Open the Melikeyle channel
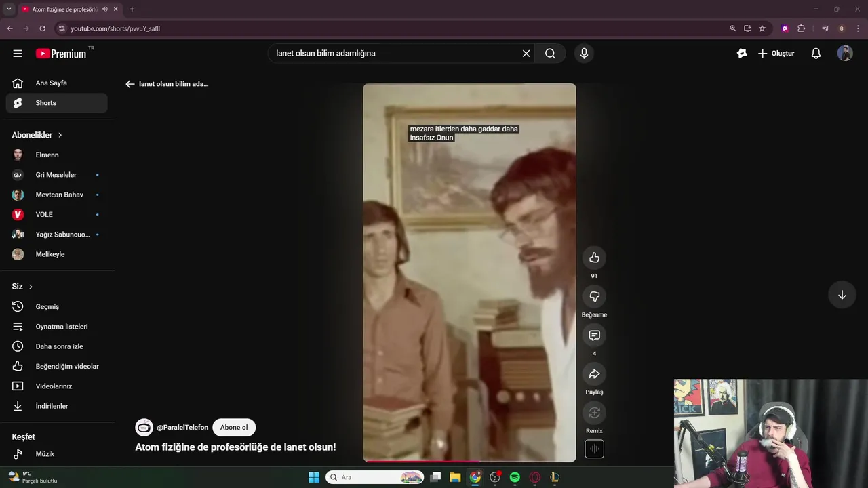Viewport: 868px width, 488px height. [57, 254]
